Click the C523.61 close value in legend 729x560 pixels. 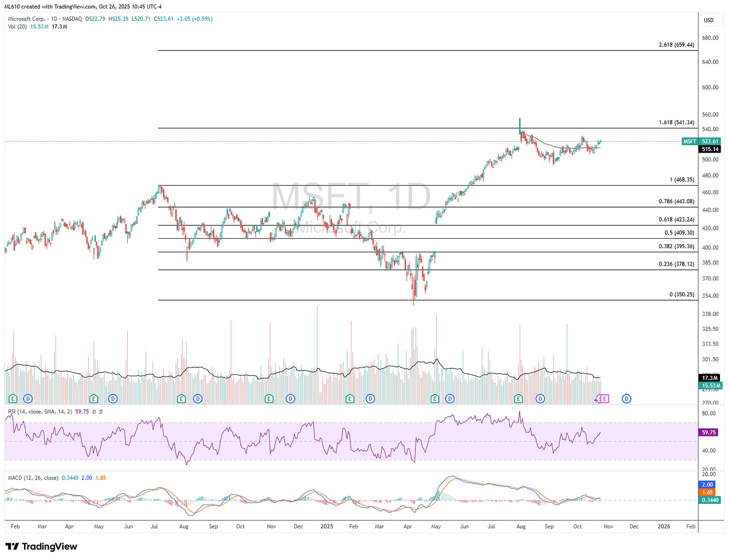163,19
